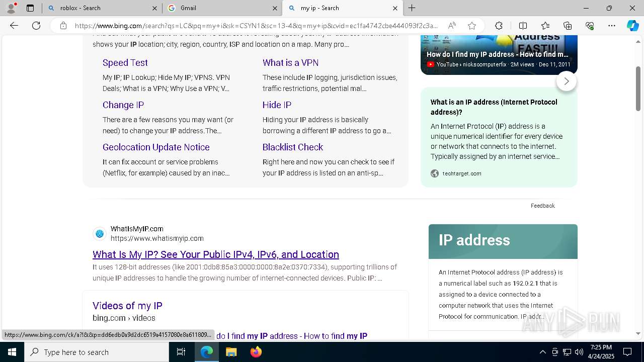Close the Gmail tab
This screenshot has width=644, height=362.
click(275, 8)
